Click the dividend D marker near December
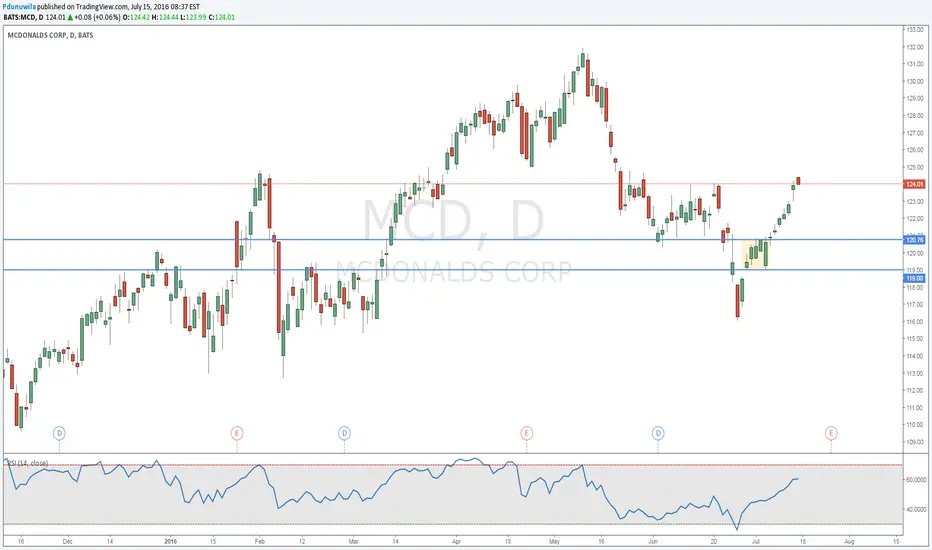 click(59, 433)
